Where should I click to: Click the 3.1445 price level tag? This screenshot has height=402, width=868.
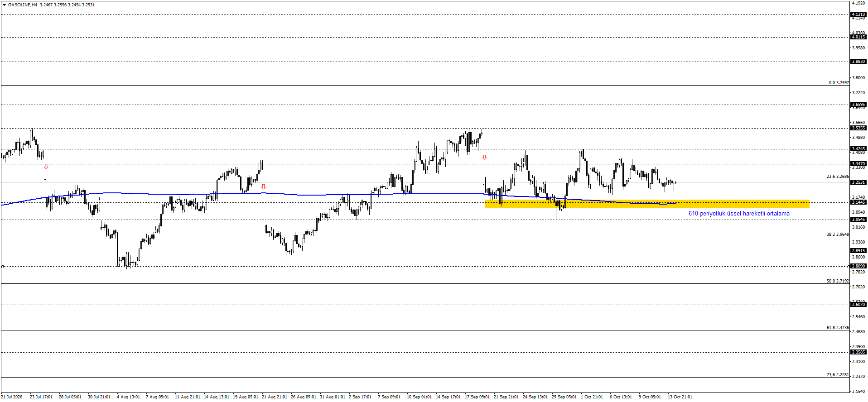pos(858,202)
